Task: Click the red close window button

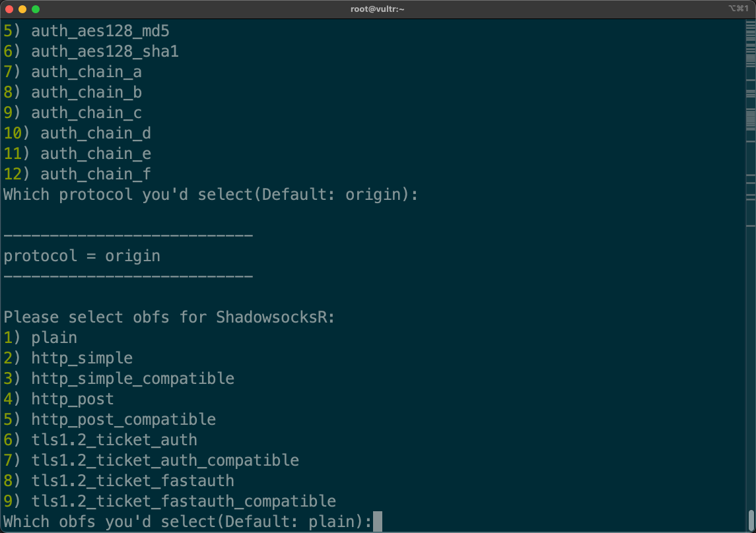Action: tap(9, 9)
